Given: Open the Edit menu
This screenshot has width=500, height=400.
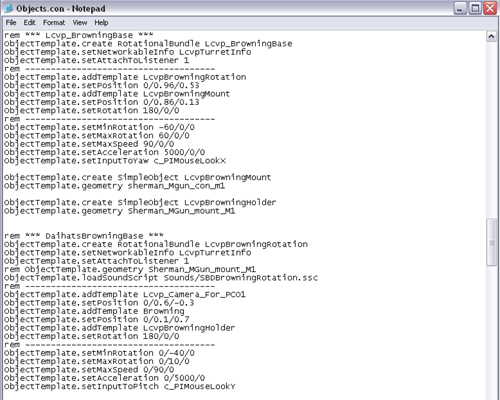Looking at the screenshot, I should coord(29,23).
